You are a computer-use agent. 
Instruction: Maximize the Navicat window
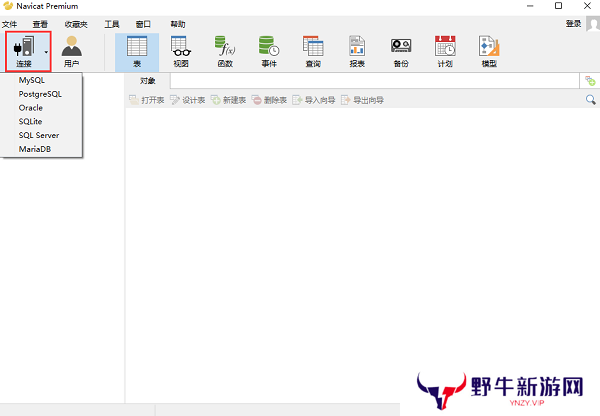[559, 6]
